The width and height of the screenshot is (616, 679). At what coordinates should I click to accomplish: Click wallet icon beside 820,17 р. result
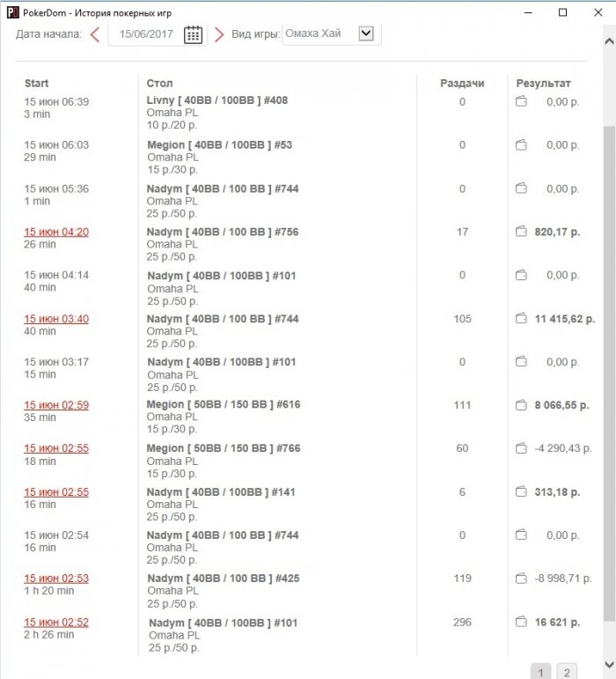pyautogui.click(x=521, y=232)
